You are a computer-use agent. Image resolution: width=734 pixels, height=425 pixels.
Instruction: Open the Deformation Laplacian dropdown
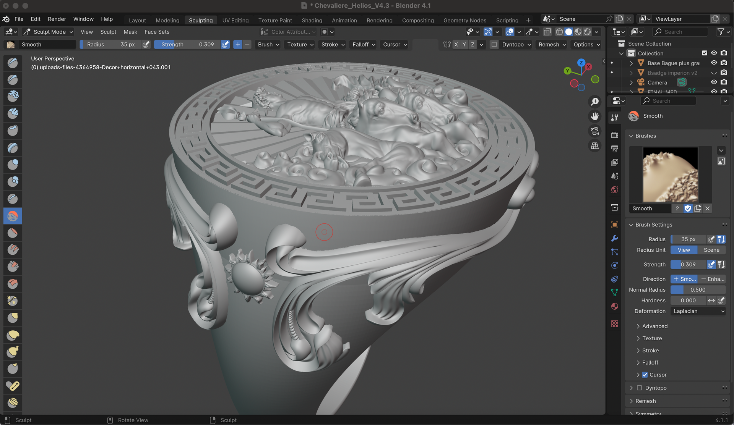(x=697, y=311)
